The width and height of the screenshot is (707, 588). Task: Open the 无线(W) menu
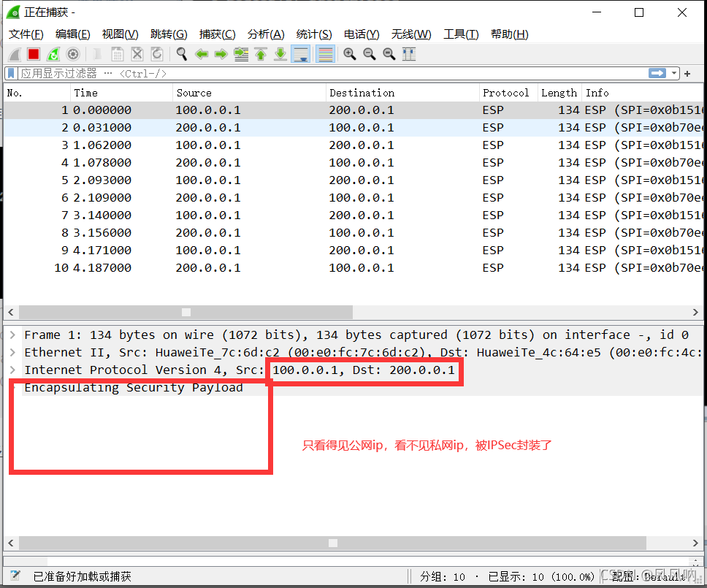coord(411,34)
